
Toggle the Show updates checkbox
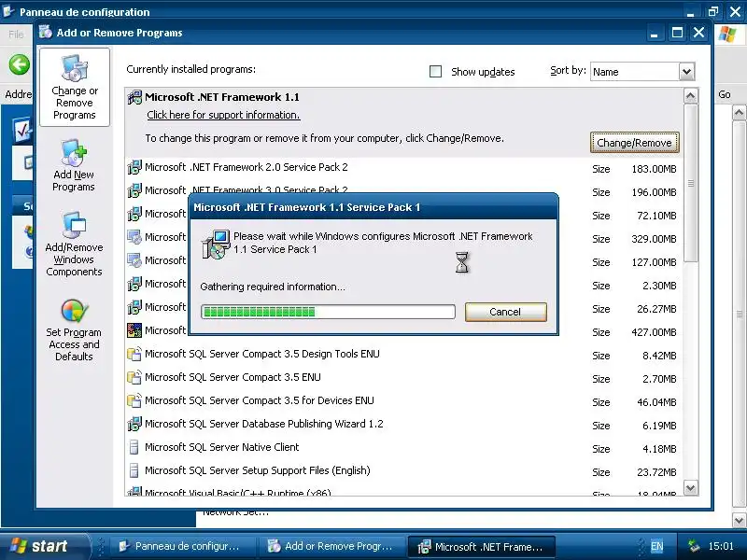[435, 72]
